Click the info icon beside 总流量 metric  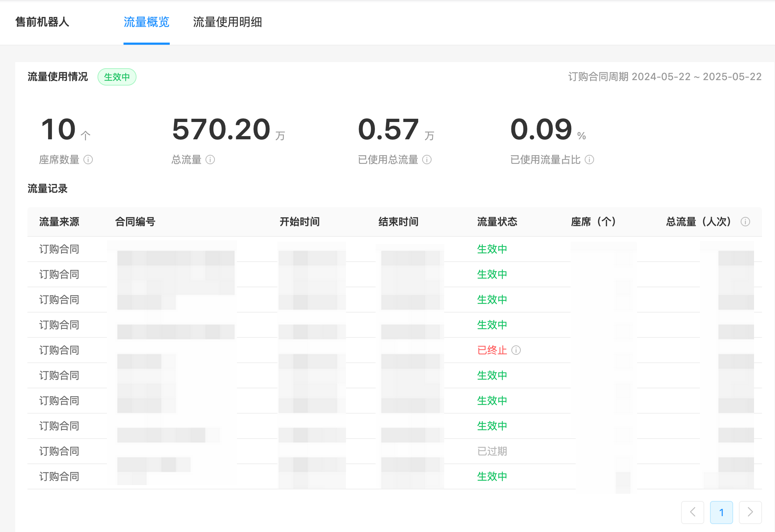pos(210,160)
